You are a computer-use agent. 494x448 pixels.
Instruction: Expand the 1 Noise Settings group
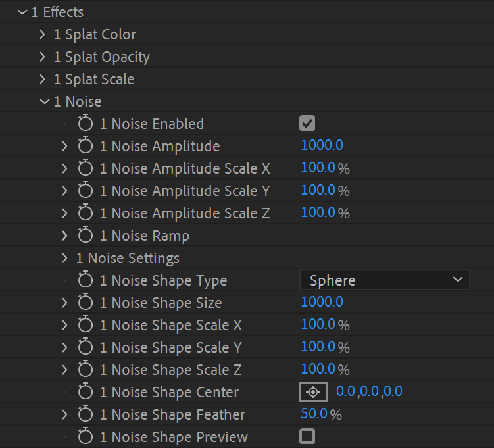pyautogui.click(x=64, y=258)
